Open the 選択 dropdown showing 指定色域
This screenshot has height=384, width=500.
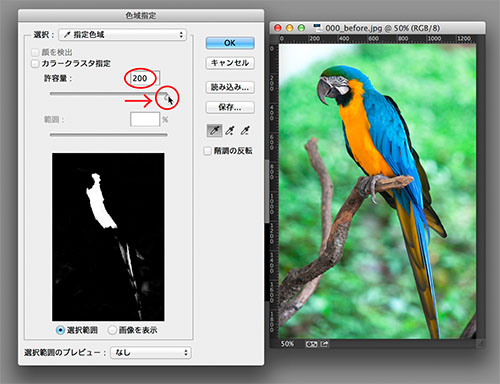(x=122, y=35)
